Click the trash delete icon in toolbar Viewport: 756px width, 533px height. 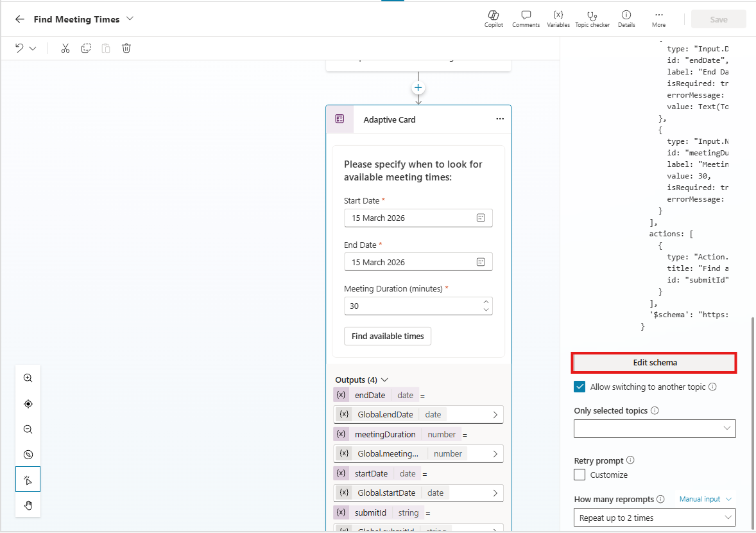126,48
